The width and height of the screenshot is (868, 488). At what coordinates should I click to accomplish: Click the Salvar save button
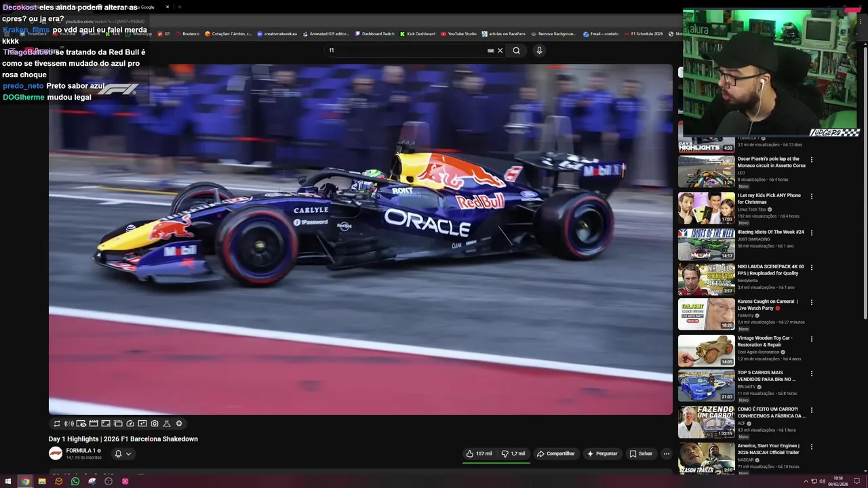[x=641, y=453]
